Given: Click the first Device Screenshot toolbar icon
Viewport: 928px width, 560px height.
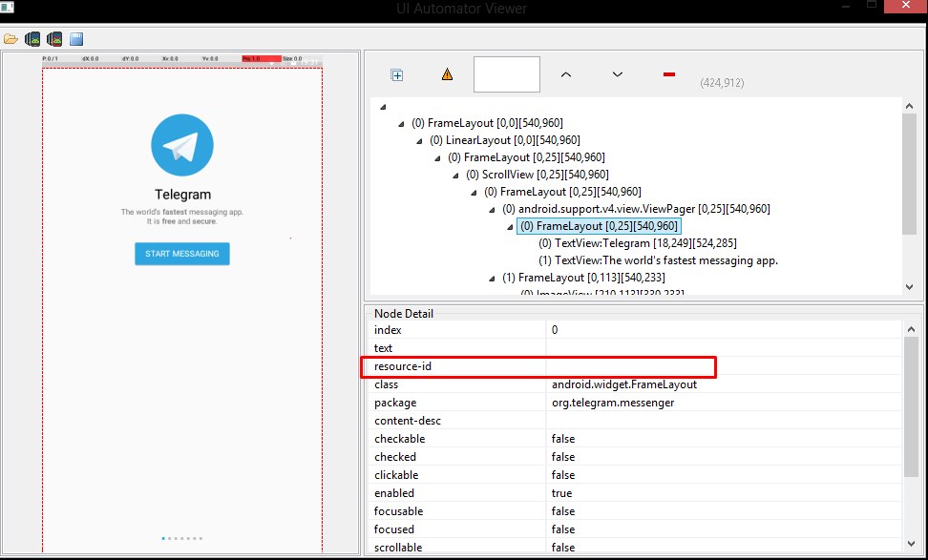Looking at the screenshot, I should click(32, 40).
